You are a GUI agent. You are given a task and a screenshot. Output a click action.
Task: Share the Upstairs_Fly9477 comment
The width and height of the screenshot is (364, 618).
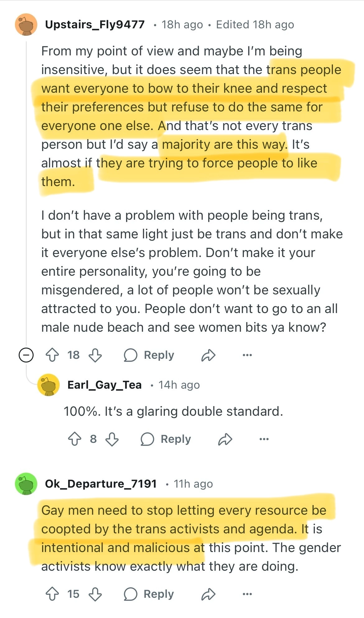tap(208, 355)
